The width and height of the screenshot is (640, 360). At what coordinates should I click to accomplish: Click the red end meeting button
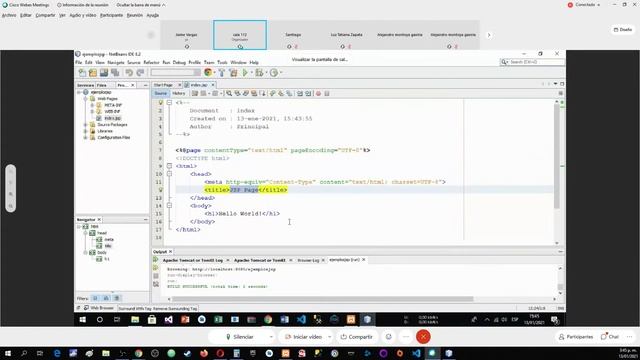(x=423, y=337)
